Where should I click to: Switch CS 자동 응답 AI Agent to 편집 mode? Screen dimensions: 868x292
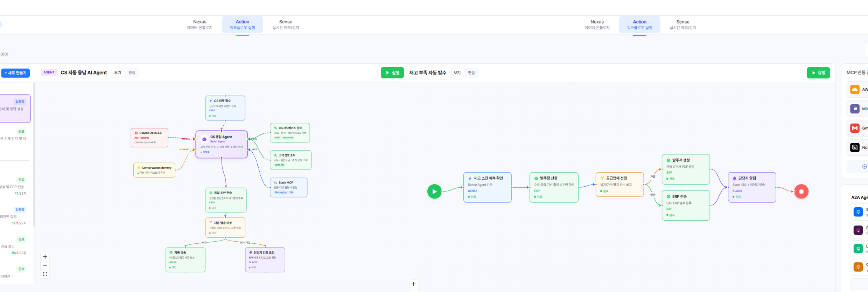click(132, 72)
